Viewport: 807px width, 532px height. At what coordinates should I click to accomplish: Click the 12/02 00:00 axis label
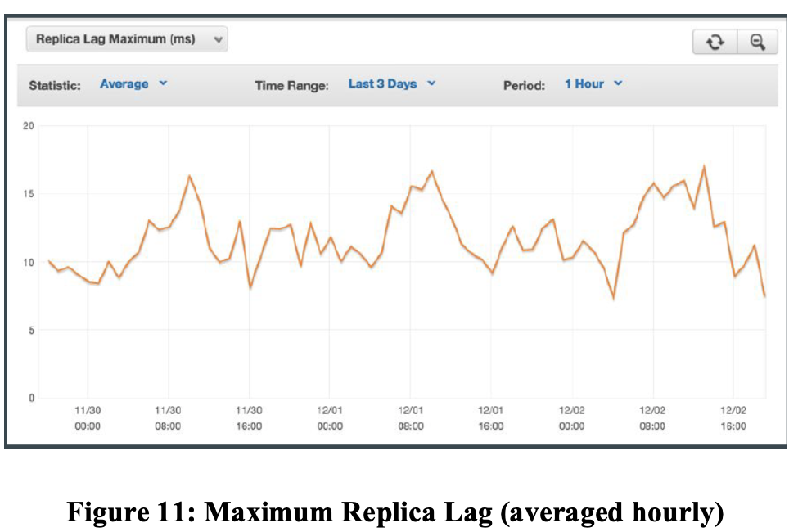click(572, 418)
